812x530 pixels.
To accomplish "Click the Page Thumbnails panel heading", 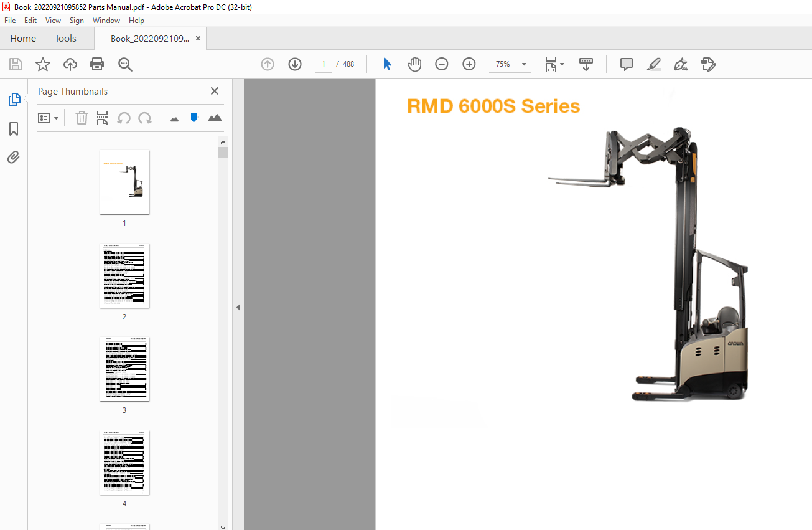I will coord(73,91).
